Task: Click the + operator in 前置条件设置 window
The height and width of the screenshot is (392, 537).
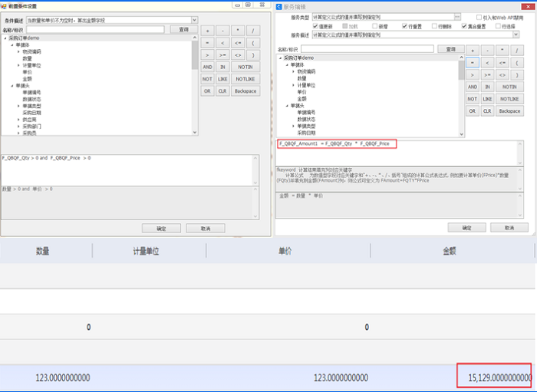Action: click(207, 31)
